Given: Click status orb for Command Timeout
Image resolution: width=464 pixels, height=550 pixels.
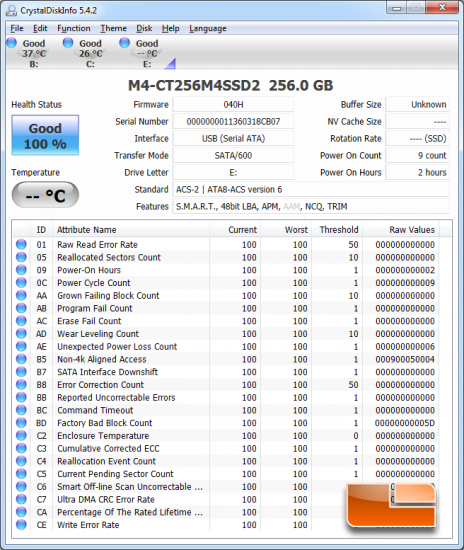Looking at the screenshot, I should [x=21, y=410].
